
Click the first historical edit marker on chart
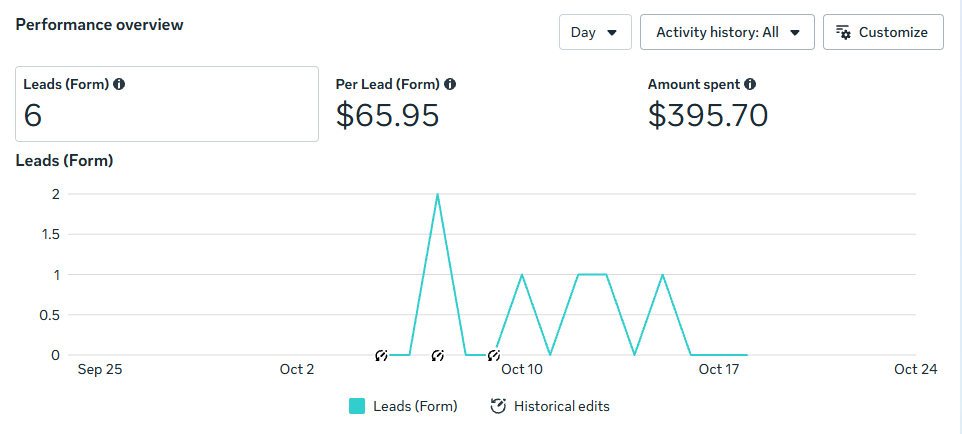coord(382,355)
